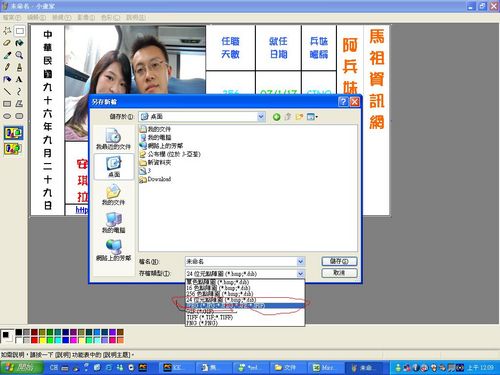Image resolution: width=500 pixels, height=375 pixels.
Task: Open the 檔案 File menu in Paint
Action: [x=12, y=17]
